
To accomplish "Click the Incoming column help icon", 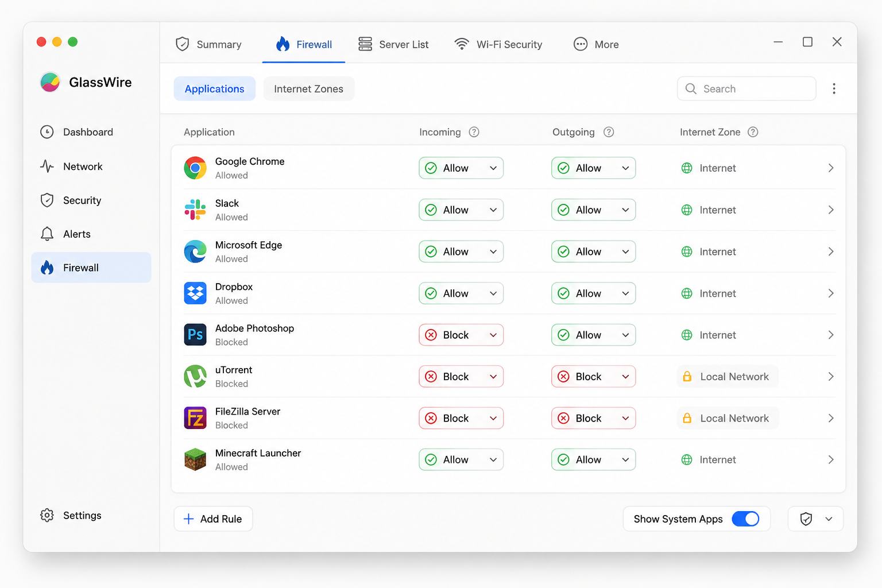I will pyautogui.click(x=474, y=132).
